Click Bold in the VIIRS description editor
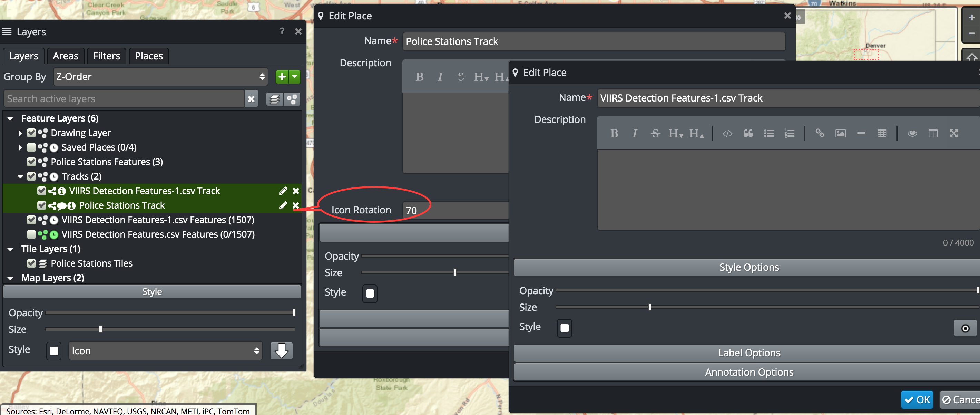Image resolution: width=980 pixels, height=415 pixels. [x=614, y=133]
